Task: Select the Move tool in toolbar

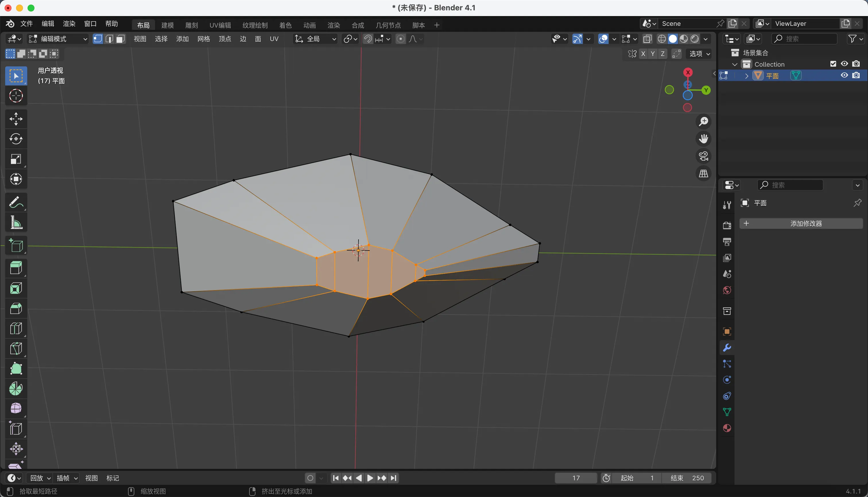Action: point(16,119)
